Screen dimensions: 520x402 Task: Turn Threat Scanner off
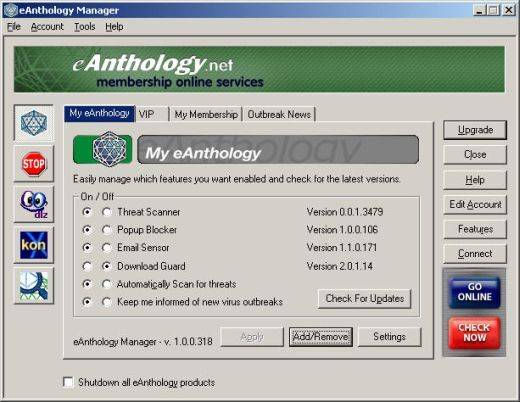(x=107, y=212)
